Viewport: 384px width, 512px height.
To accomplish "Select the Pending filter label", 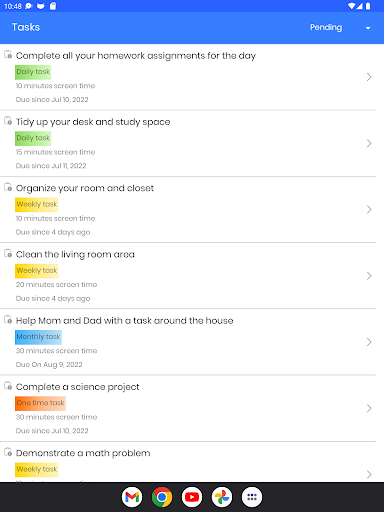I will pos(326,27).
